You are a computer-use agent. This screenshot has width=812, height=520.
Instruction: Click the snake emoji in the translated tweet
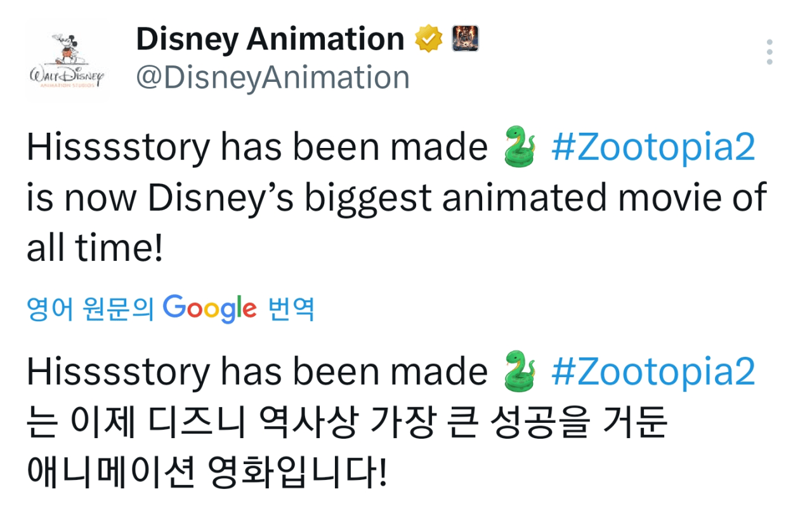pos(519,373)
